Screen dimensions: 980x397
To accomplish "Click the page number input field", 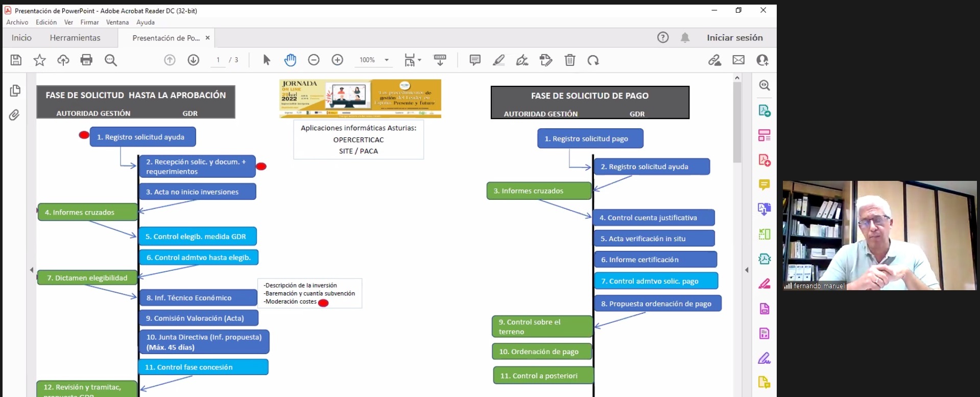I will [218, 60].
